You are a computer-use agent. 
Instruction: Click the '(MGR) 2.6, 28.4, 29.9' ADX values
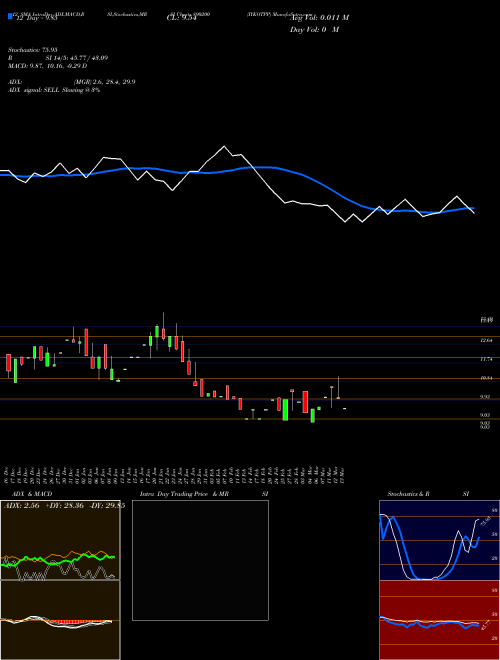coord(104,82)
